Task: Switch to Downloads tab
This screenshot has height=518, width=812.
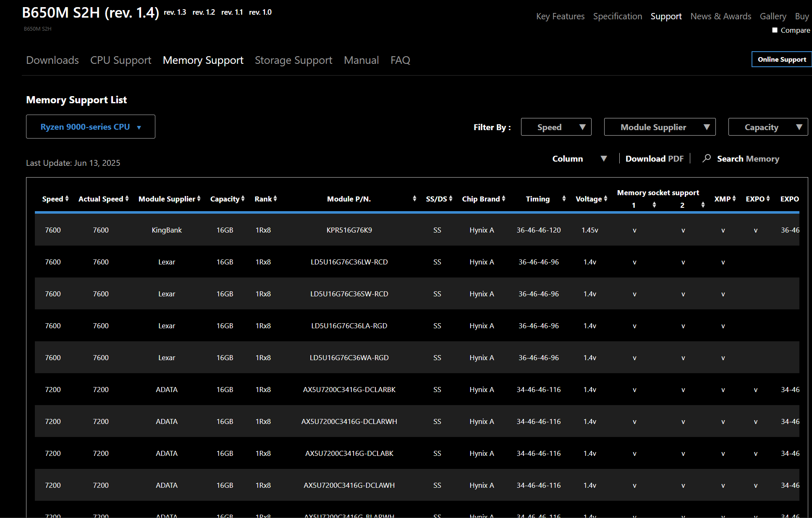Action: coord(52,60)
